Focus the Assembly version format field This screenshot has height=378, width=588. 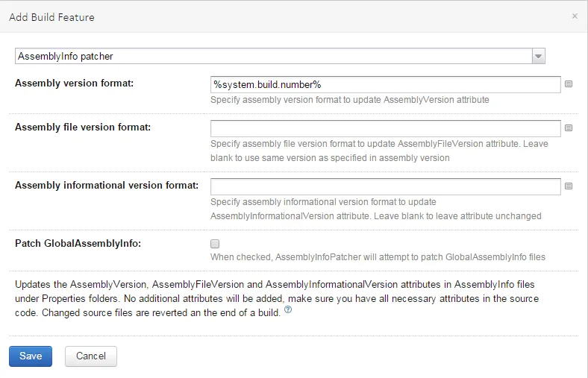(385, 84)
